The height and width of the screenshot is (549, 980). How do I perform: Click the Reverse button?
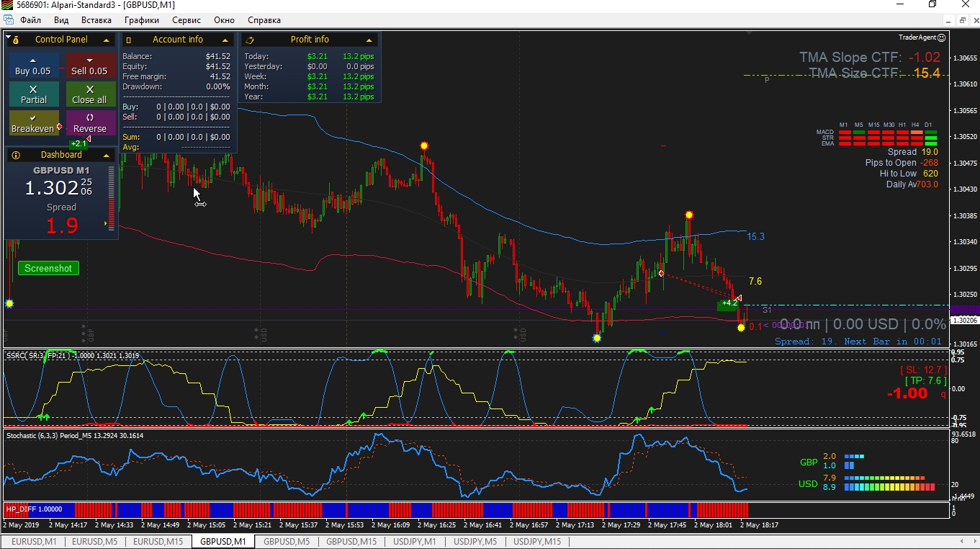point(90,123)
